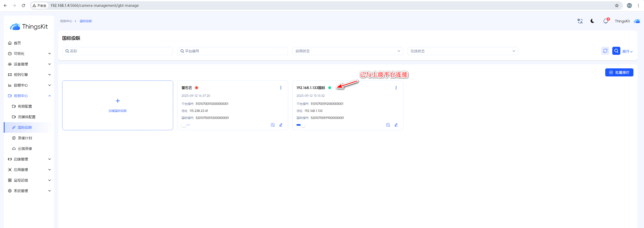Open the 启用状态 dropdown
The width and height of the screenshot is (644, 228).
point(347,51)
